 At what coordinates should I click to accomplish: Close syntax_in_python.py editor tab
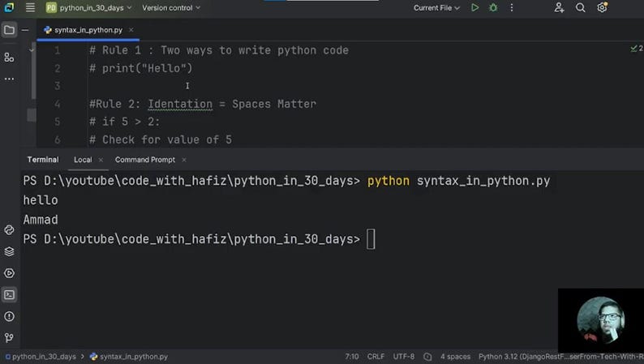(x=131, y=29)
